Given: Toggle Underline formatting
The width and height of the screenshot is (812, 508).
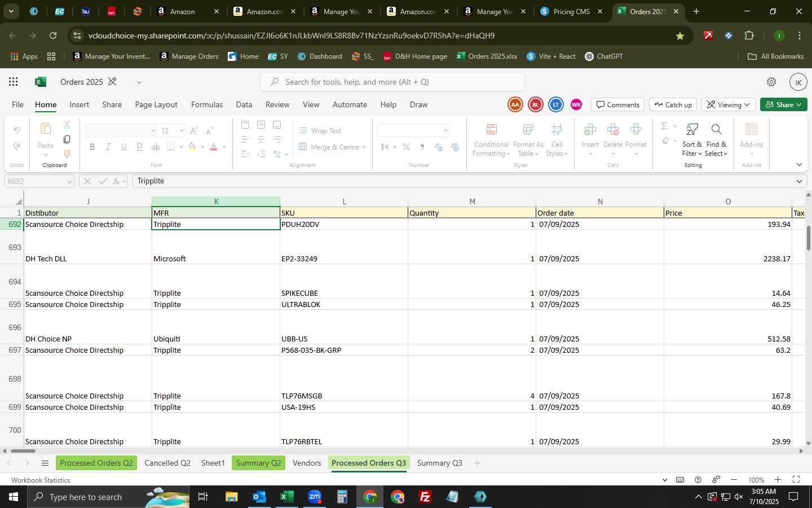Looking at the screenshot, I should pyautogui.click(x=123, y=147).
